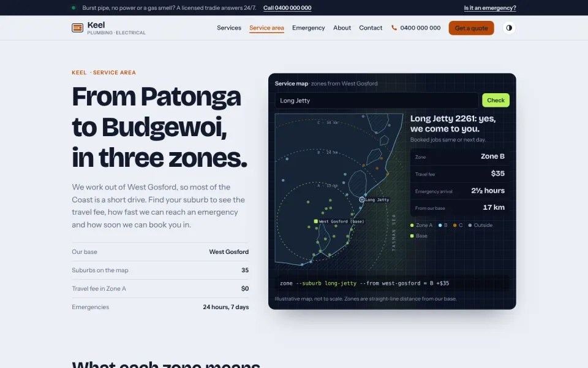Image resolution: width=588 pixels, height=368 pixels.
Task: Go to the Service area page
Action: pos(266,28)
